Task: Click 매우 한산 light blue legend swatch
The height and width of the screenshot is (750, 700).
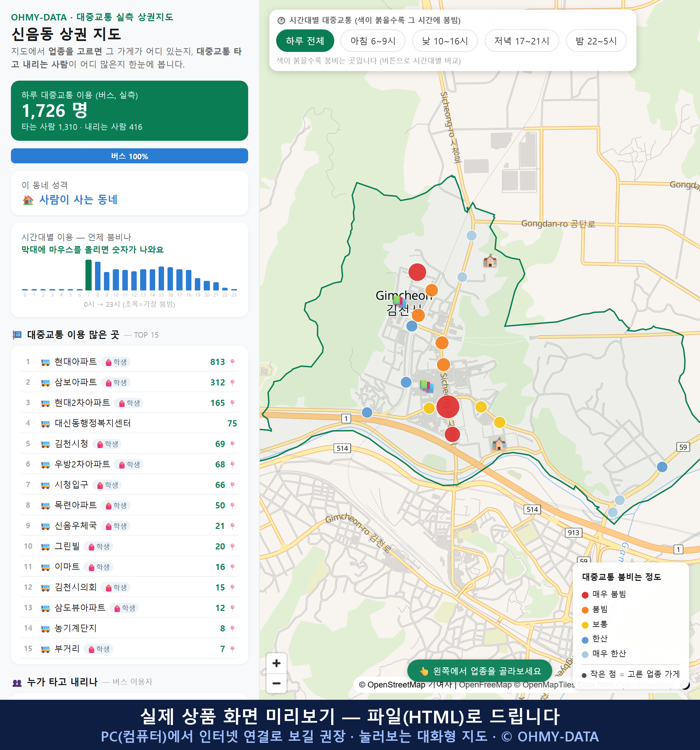Action: [x=585, y=654]
